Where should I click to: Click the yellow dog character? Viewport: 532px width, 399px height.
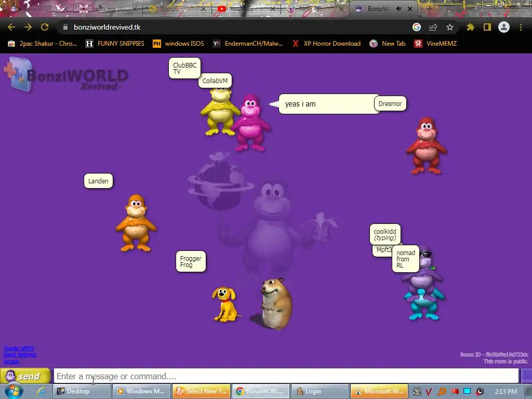pos(225,304)
